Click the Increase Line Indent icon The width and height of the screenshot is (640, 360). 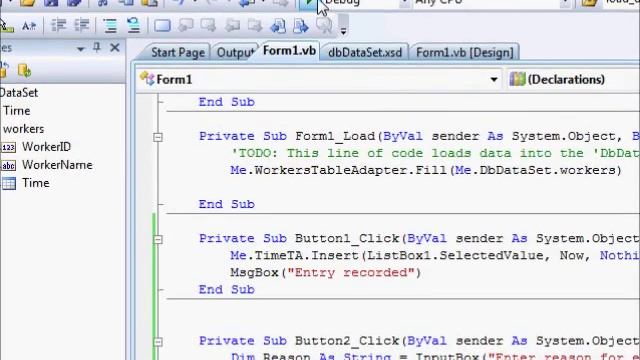point(82,26)
